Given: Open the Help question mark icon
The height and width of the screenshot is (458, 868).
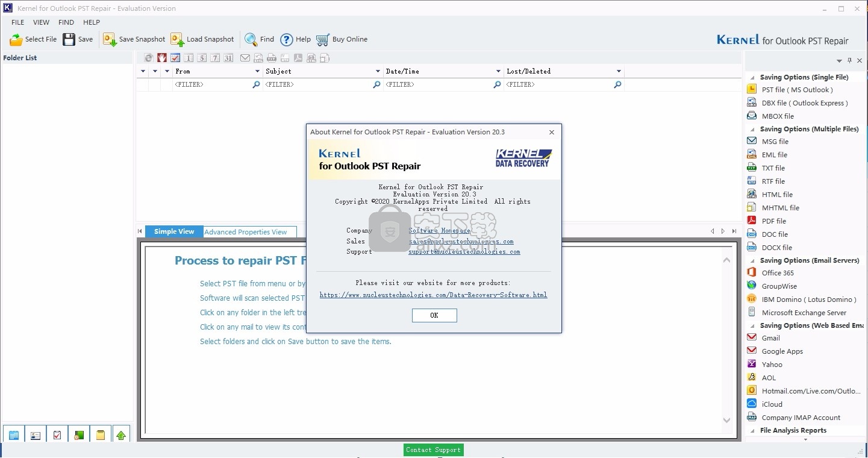Looking at the screenshot, I should coord(287,39).
